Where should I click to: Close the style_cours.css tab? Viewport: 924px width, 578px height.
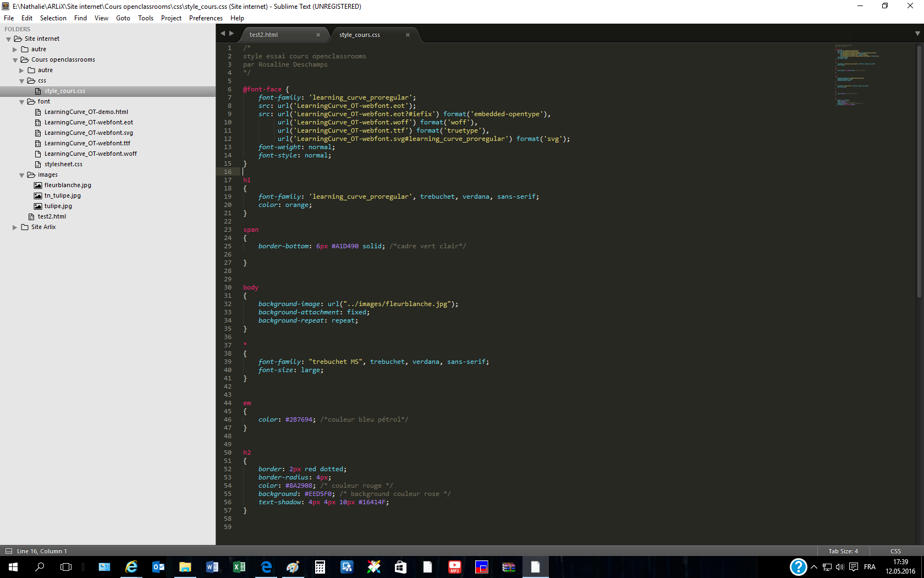point(408,35)
